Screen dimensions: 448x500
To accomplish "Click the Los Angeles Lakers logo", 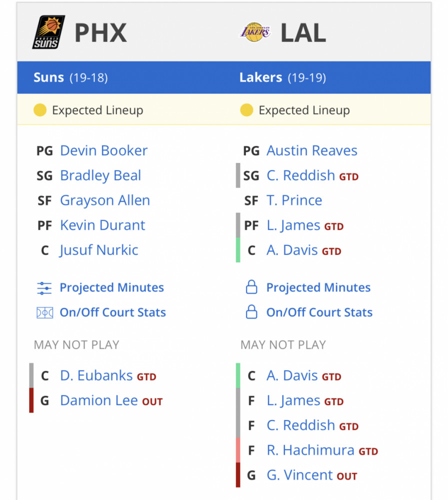I will (255, 32).
